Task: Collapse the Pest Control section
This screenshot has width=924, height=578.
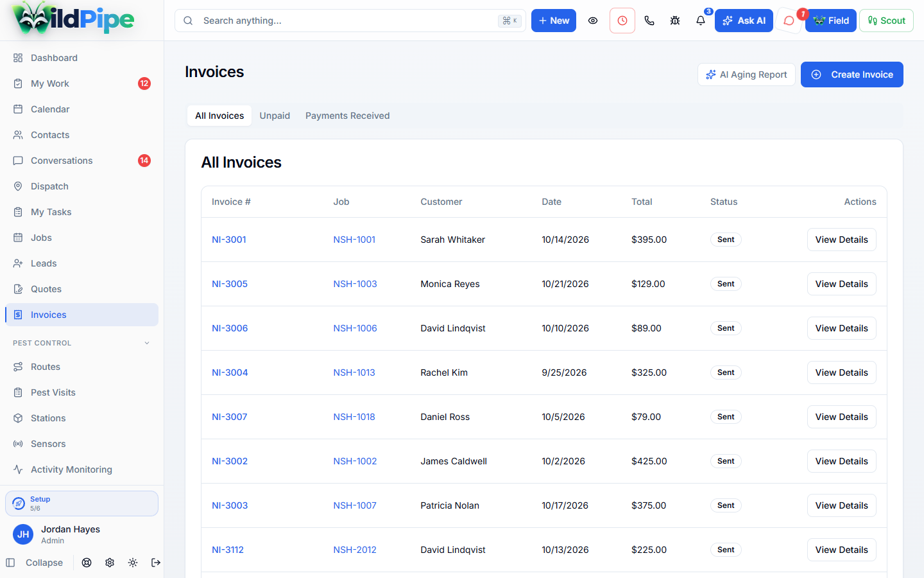Action: coord(81,343)
